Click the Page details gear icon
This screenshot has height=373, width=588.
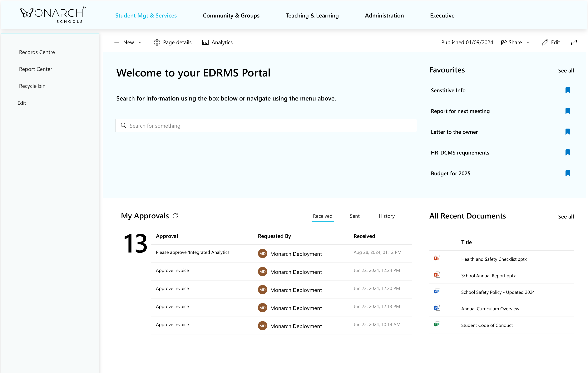[x=157, y=42]
